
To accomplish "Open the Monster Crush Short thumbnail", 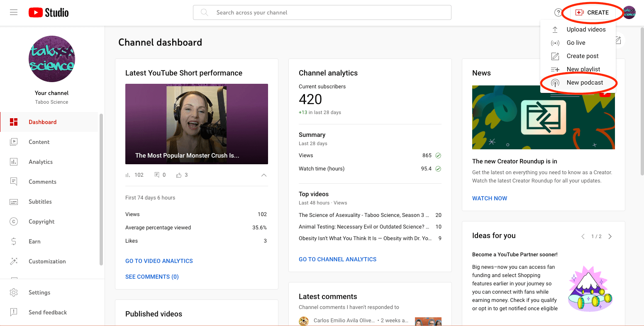I will pyautogui.click(x=196, y=124).
